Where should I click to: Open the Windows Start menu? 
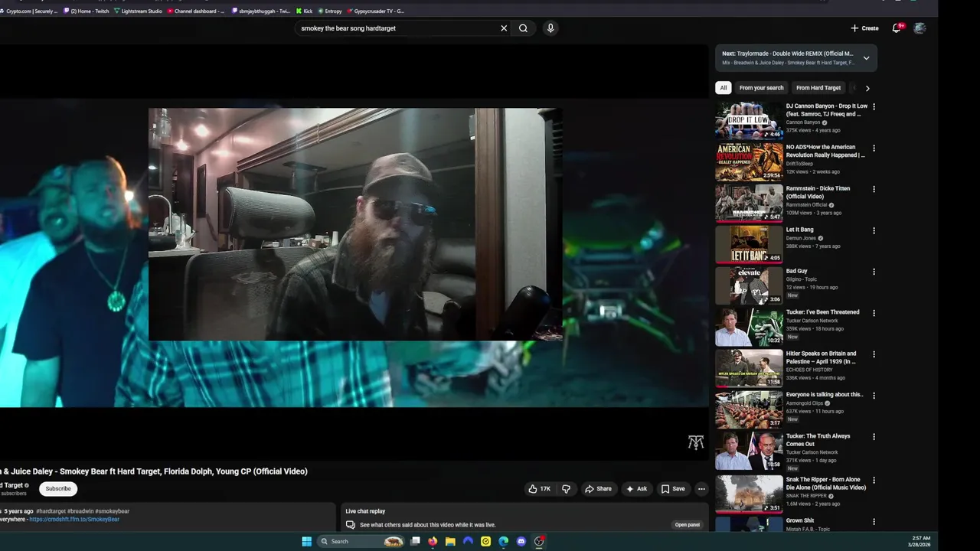pyautogui.click(x=306, y=541)
